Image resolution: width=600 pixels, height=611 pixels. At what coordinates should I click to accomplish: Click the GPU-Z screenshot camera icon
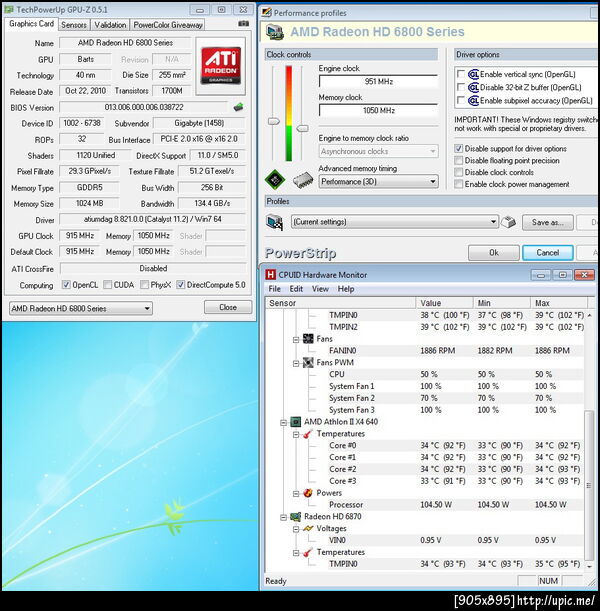click(244, 24)
